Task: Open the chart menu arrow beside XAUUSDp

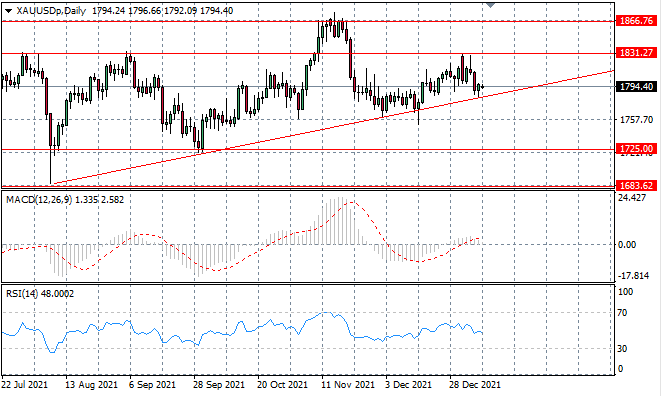Action: click(x=8, y=11)
